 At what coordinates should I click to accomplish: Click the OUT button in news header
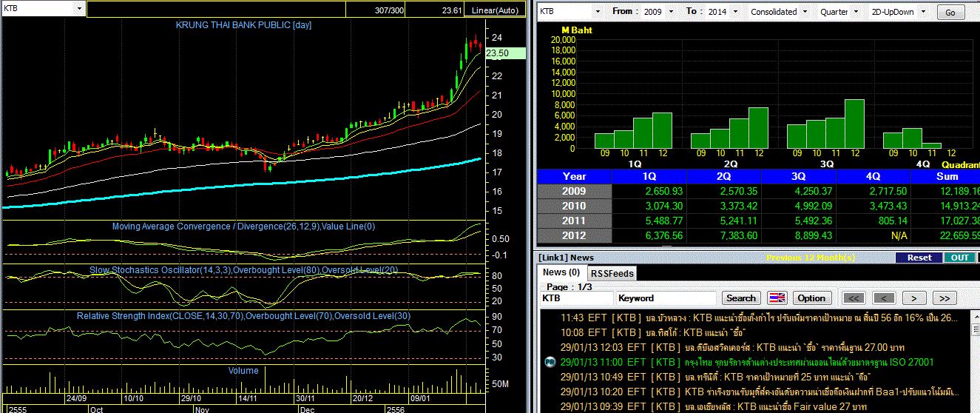[959, 258]
